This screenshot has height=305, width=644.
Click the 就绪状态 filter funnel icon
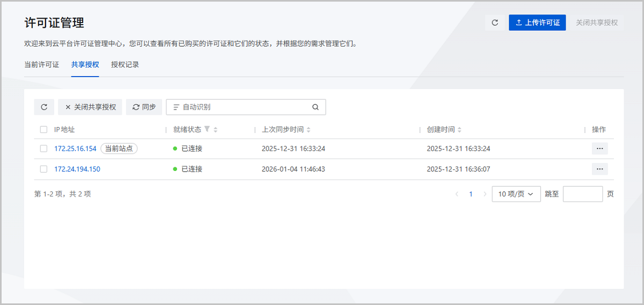click(x=207, y=129)
